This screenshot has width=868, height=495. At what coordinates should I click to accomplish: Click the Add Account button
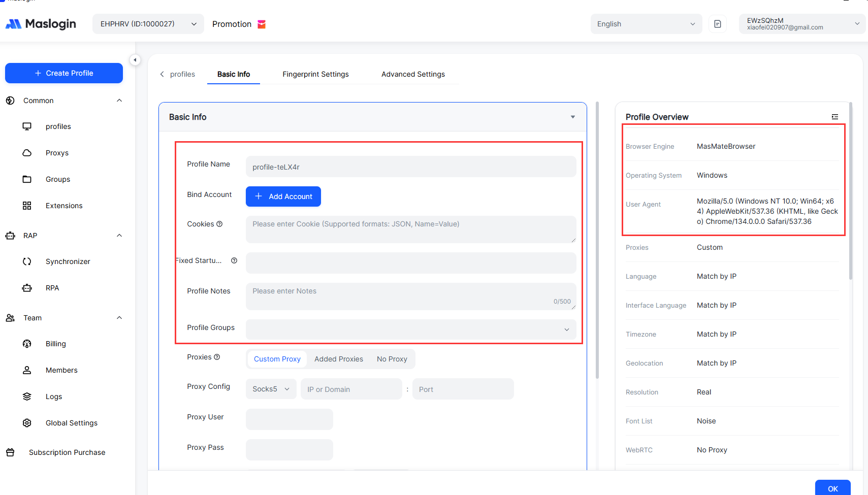283,196
